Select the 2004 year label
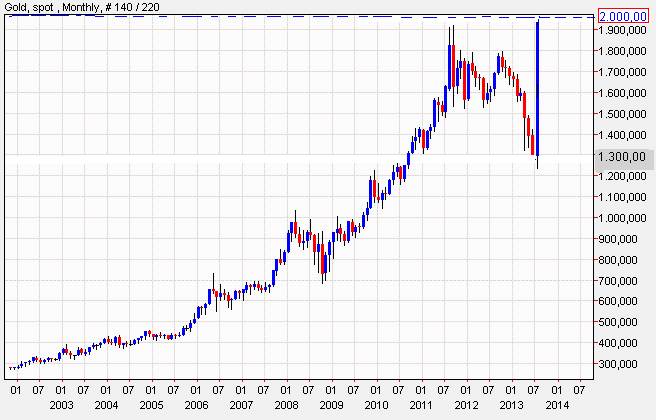The height and width of the screenshot is (420, 656). click(106, 405)
